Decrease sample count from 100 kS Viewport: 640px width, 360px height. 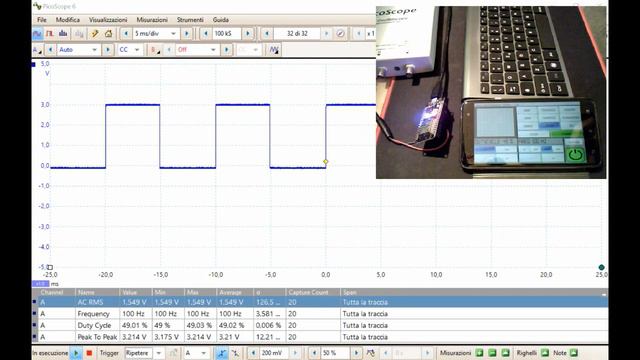206,33
